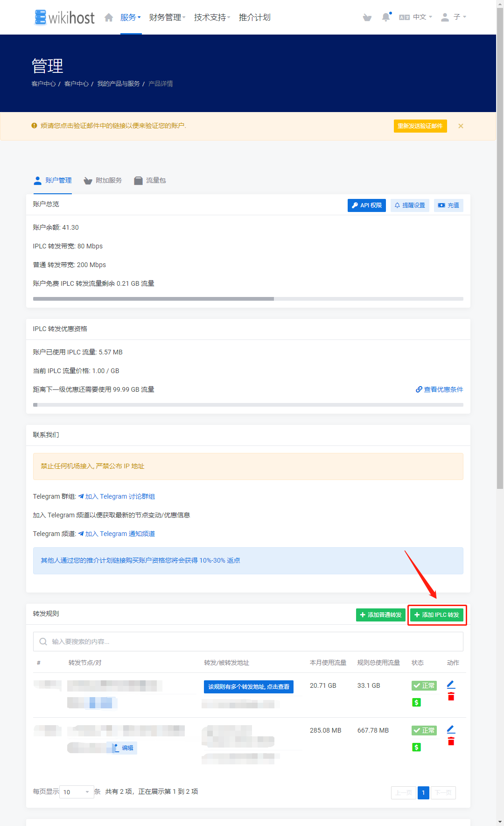Open 服务 dropdown menu
The height and width of the screenshot is (826, 504).
(131, 17)
